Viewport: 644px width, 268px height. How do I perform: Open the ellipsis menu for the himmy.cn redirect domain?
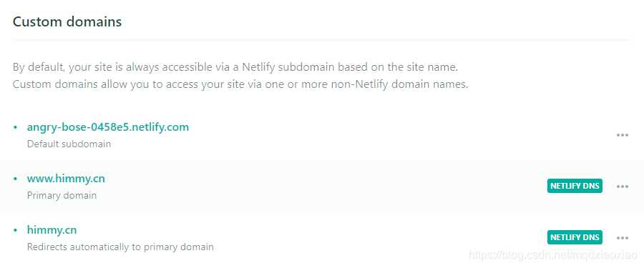[623, 238]
